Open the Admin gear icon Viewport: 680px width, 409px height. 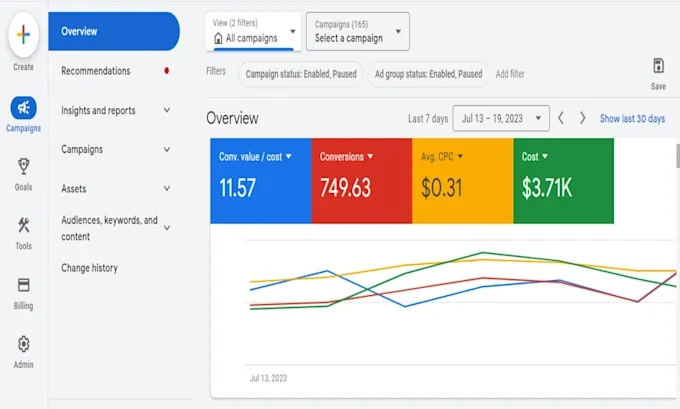coord(23,344)
